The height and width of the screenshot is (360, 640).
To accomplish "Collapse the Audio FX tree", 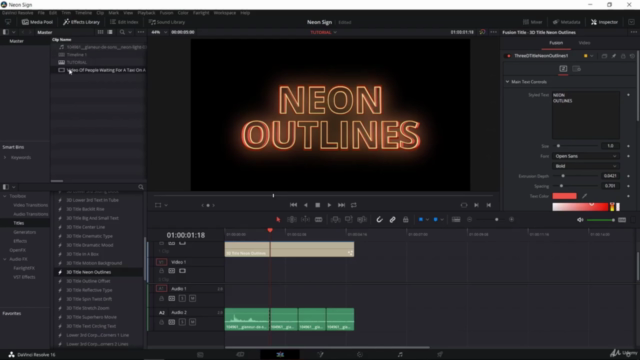I will point(5,259).
